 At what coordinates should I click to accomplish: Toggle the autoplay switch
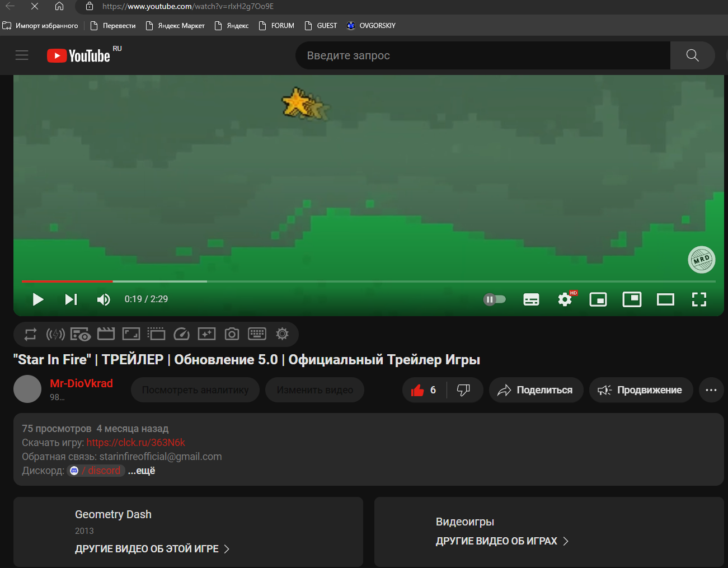pyautogui.click(x=495, y=299)
